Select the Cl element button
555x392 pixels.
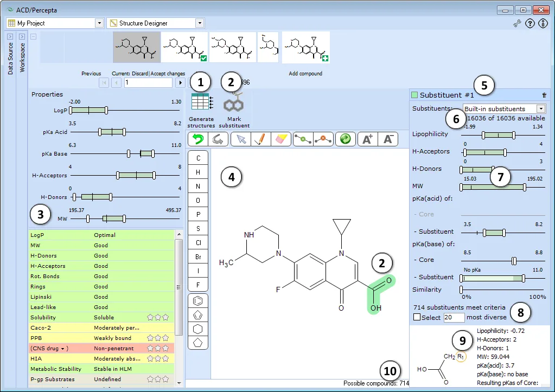click(198, 243)
